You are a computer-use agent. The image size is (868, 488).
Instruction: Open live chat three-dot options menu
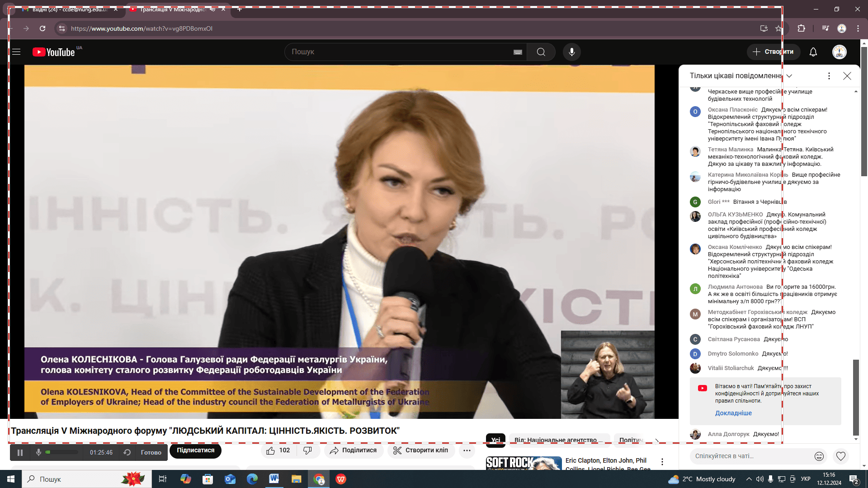click(829, 76)
